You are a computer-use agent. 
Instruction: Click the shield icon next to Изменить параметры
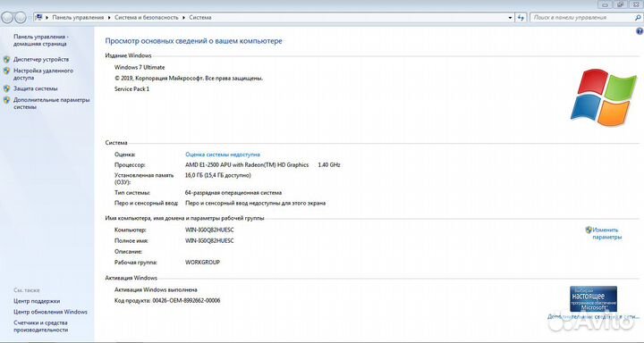[x=589, y=230]
